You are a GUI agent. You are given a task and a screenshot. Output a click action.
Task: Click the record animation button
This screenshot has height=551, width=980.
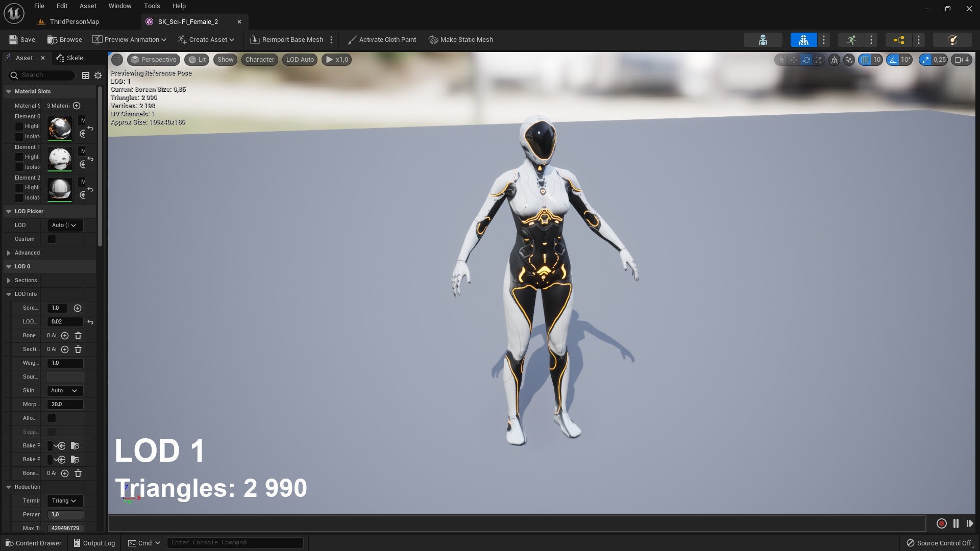pyautogui.click(x=942, y=523)
